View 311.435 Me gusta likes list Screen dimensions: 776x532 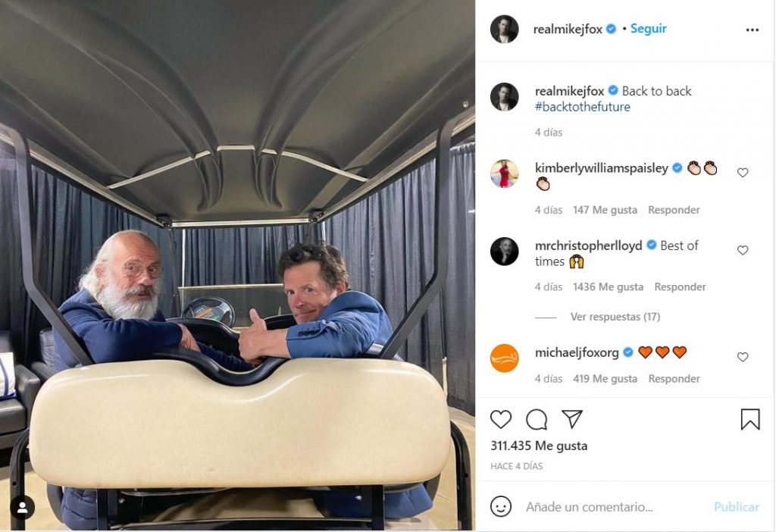click(x=539, y=446)
